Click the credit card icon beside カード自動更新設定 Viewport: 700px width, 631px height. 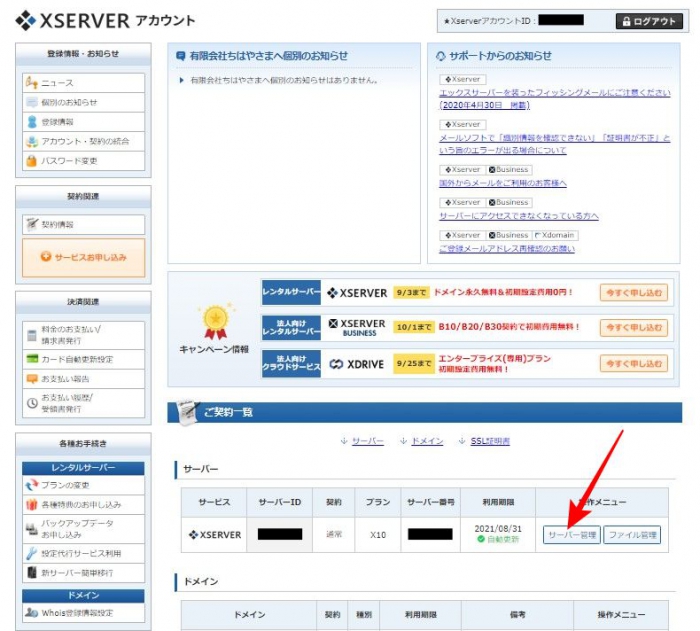[32, 358]
